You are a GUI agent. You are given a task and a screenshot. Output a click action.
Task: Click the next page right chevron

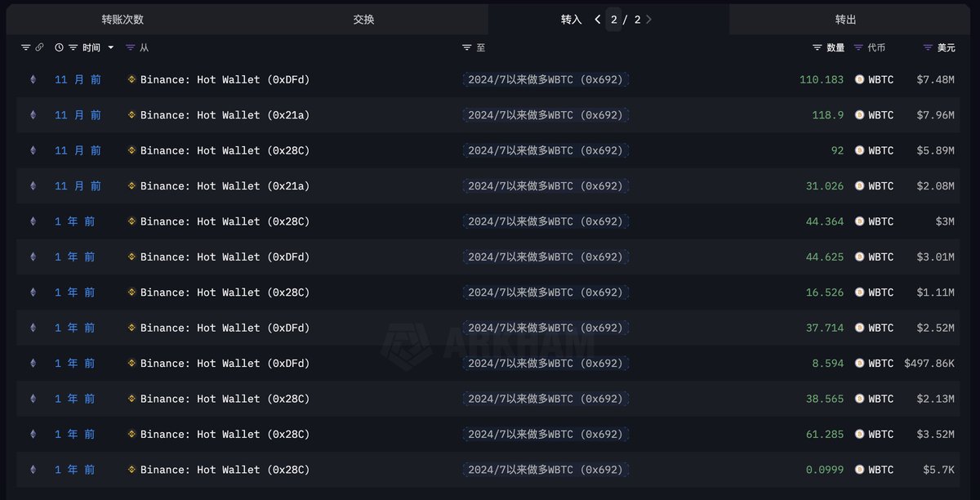(x=648, y=20)
